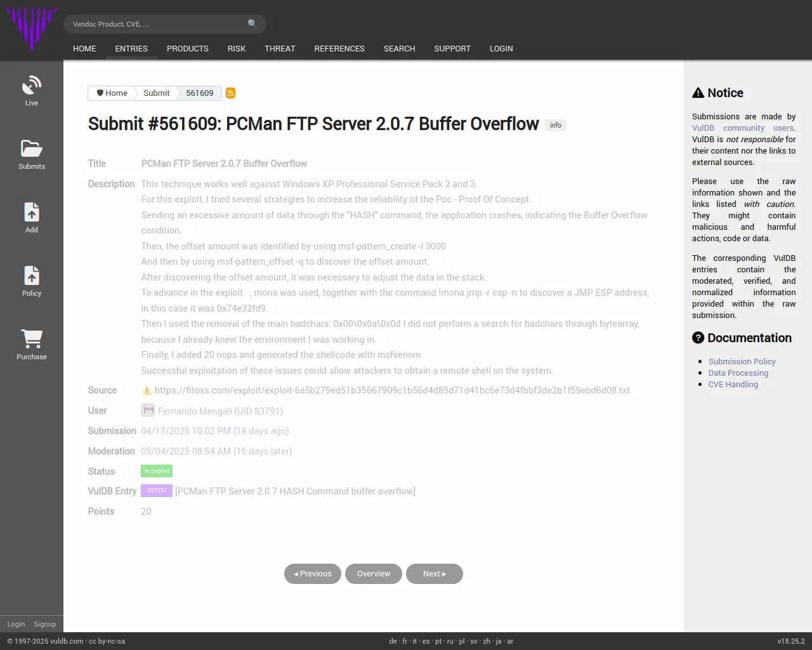Click Signup in bottom-left sidebar
Viewport: 812px width, 650px height.
coord(45,624)
